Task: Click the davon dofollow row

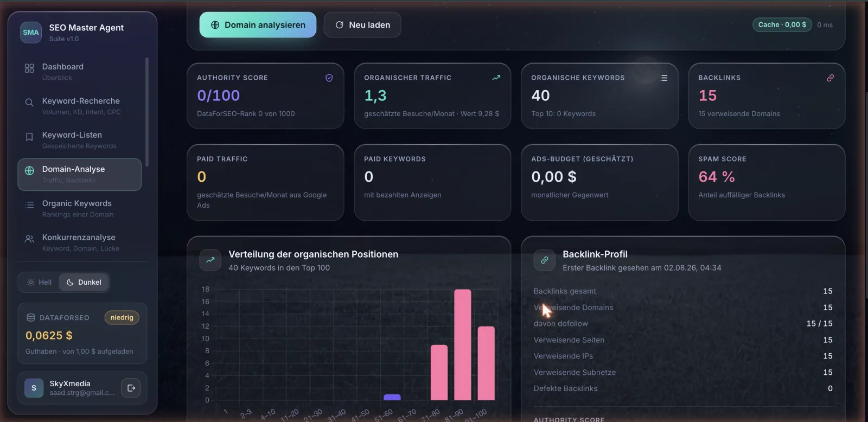Action: click(x=683, y=324)
